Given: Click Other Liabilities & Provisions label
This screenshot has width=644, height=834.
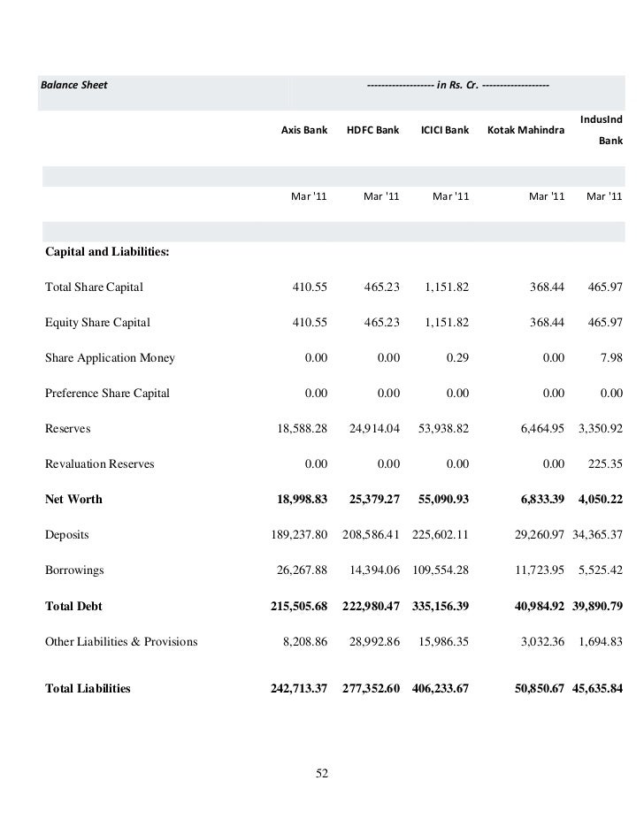Looking at the screenshot, I should coord(121,641).
